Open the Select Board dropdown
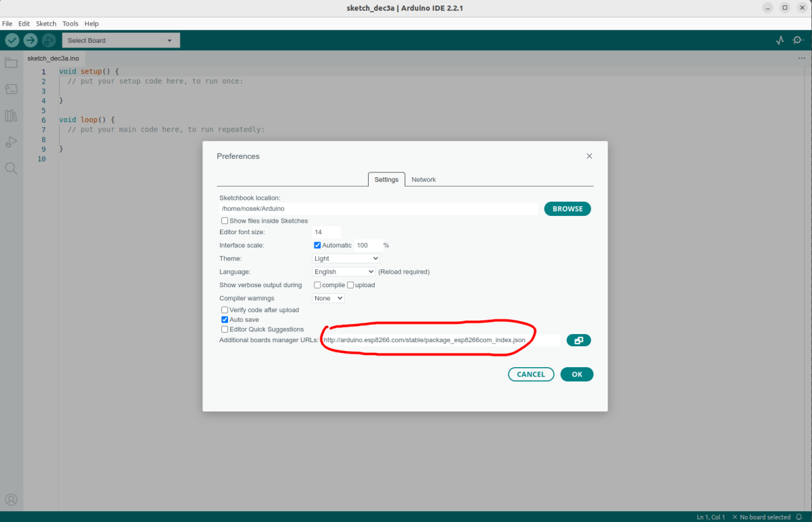This screenshot has width=812, height=522. point(121,41)
